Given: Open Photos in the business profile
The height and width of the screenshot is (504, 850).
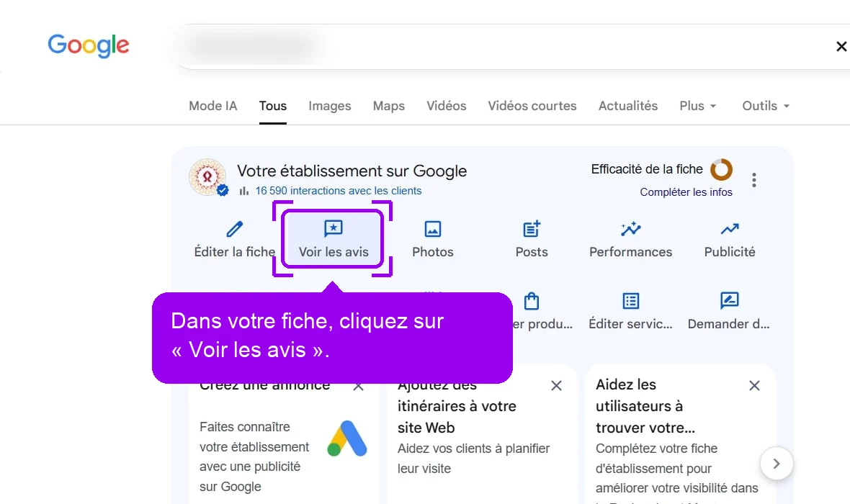Looking at the screenshot, I should (x=433, y=239).
